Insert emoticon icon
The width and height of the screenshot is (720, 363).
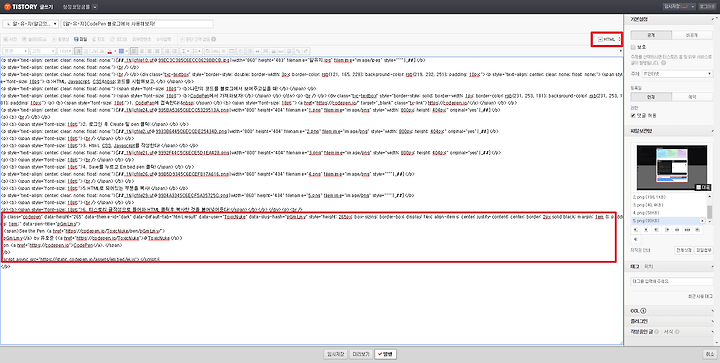[x=208, y=51]
